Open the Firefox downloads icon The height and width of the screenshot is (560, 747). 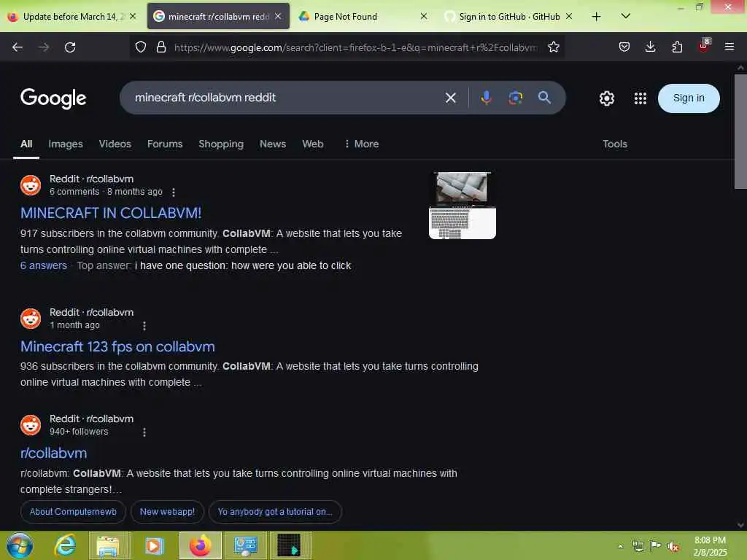coord(650,47)
